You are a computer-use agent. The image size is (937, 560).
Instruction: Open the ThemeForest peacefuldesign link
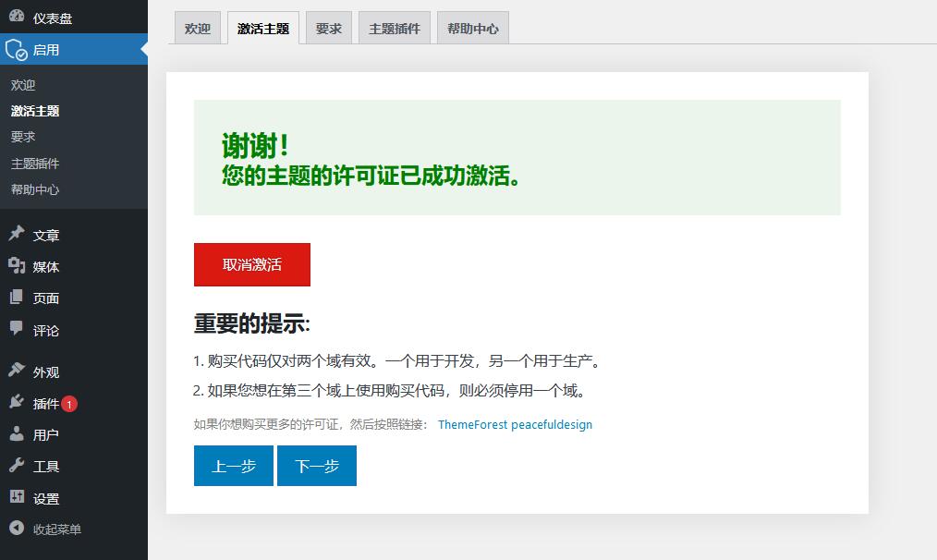coord(515,425)
